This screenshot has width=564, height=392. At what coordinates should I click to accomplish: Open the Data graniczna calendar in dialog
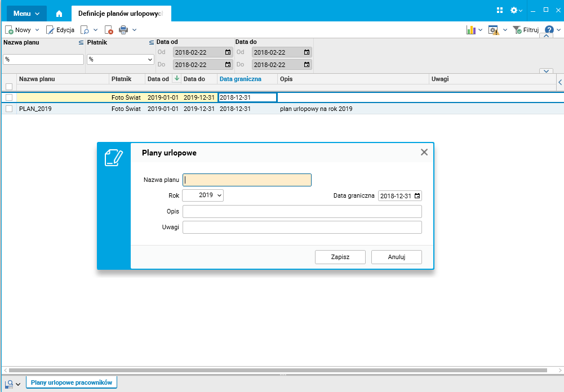(x=418, y=196)
